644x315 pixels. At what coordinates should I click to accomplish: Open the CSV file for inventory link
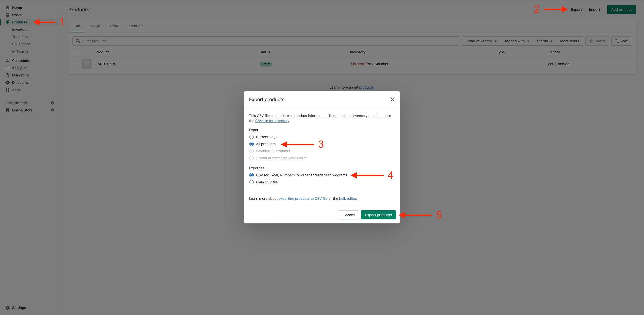(x=272, y=121)
